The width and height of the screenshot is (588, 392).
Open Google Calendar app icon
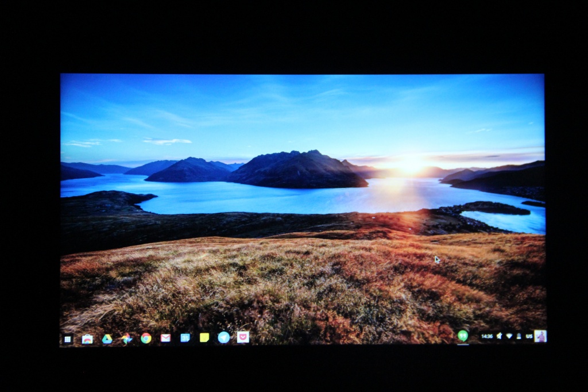[185, 339]
